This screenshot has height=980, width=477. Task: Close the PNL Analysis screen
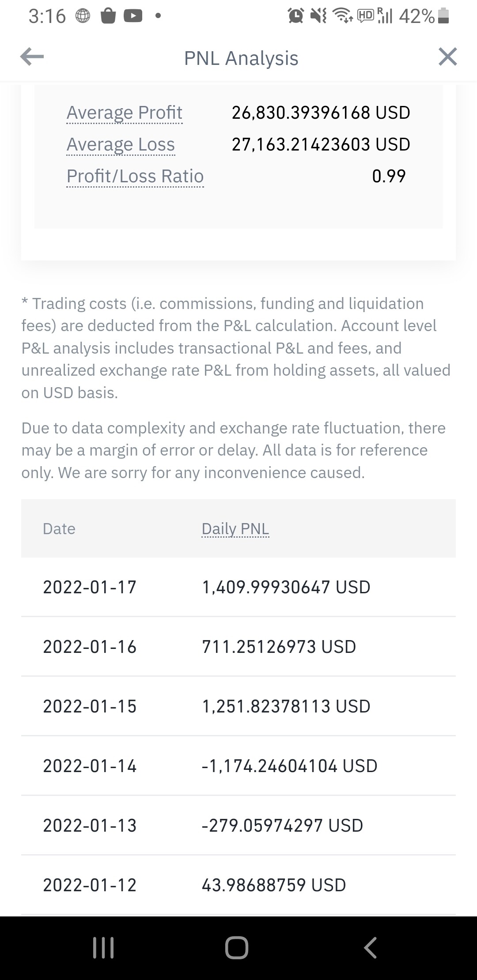tap(447, 57)
